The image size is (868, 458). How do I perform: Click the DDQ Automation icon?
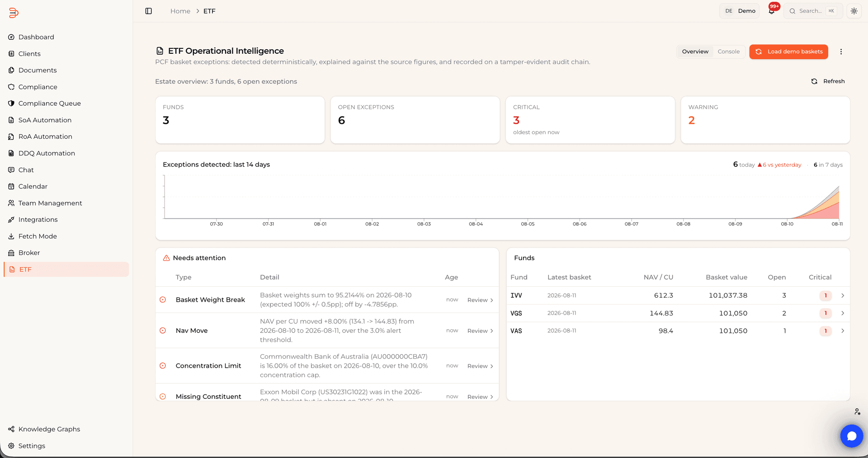pyautogui.click(x=11, y=153)
